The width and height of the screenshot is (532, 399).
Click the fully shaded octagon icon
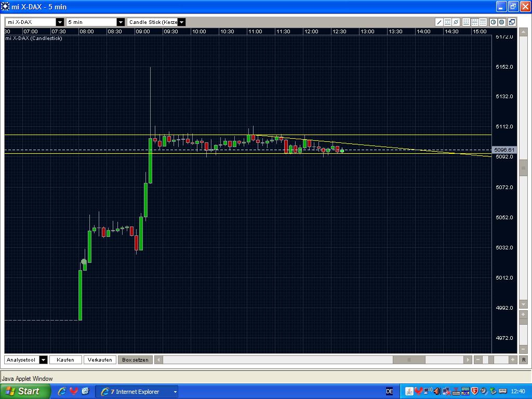pyautogui.click(x=502, y=22)
